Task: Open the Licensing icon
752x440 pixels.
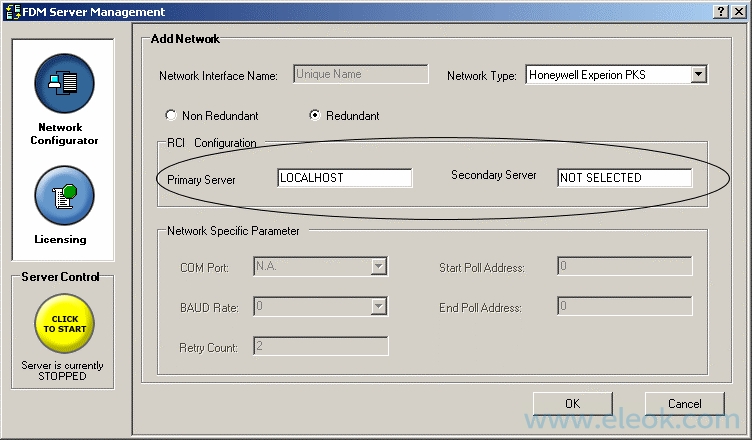Action: point(63,196)
